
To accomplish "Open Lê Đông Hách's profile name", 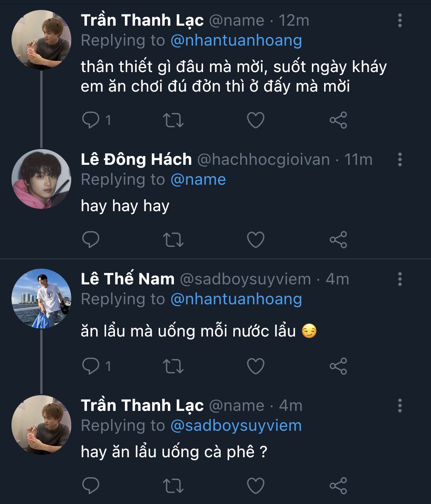I will point(136,159).
